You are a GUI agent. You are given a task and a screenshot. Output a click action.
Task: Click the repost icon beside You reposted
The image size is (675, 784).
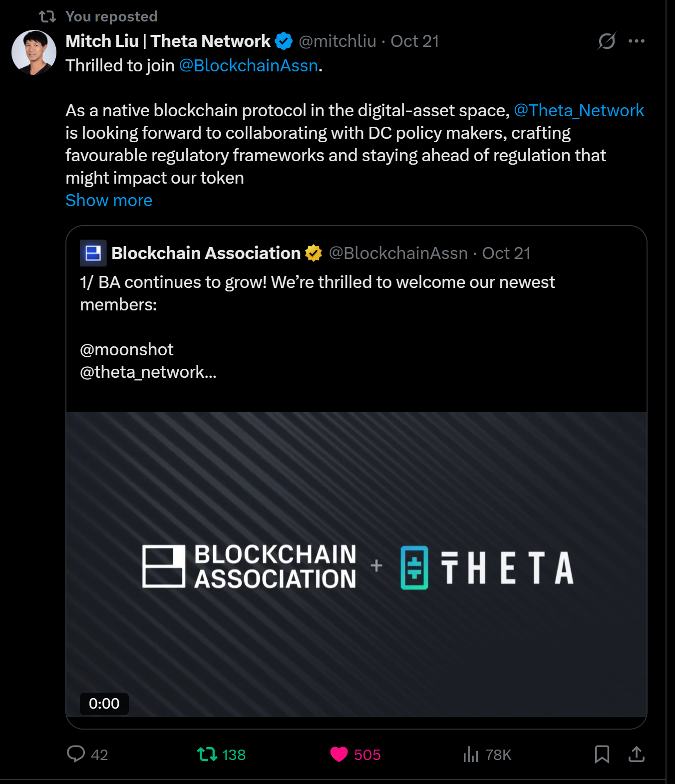tap(47, 16)
